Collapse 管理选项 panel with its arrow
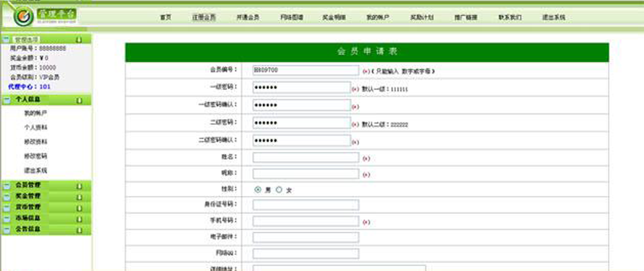Screen dimensions: 644x271 (79, 40)
